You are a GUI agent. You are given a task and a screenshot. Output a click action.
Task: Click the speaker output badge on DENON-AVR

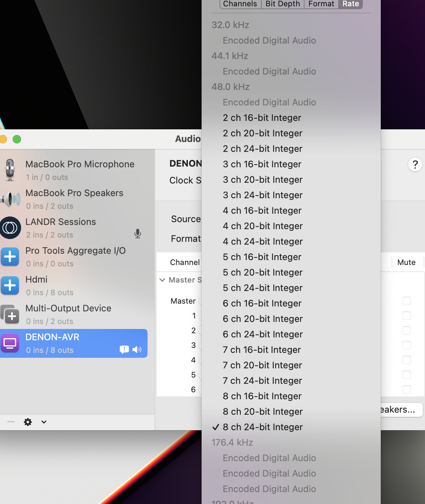pos(137,349)
